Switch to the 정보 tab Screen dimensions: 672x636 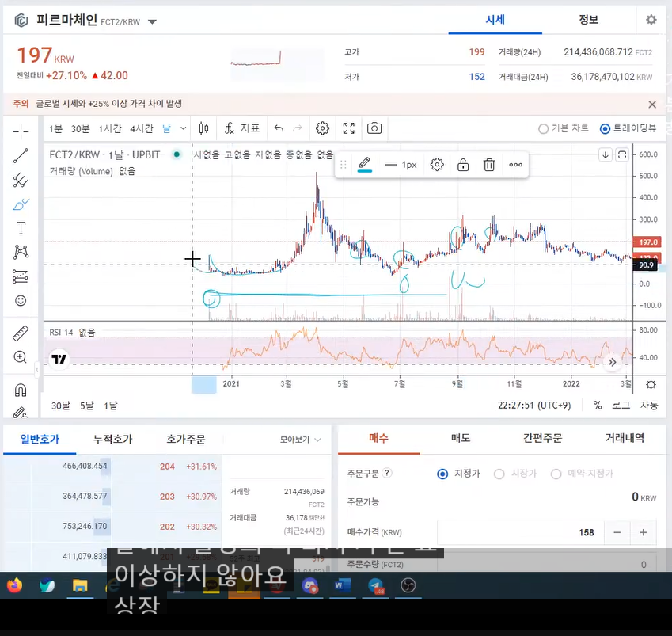click(x=588, y=20)
